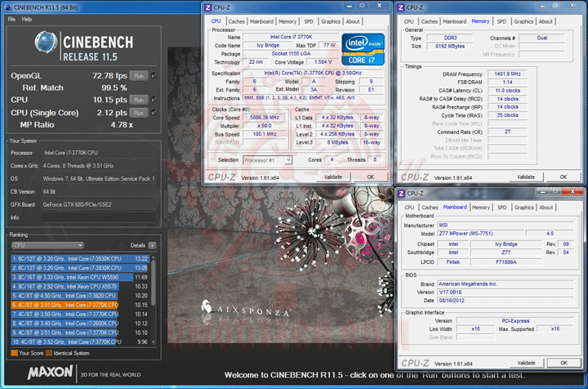The height and width of the screenshot is (389, 588).
Task: Click OK in the CPU tab CPU-Z window
Action: pos(370,177)
